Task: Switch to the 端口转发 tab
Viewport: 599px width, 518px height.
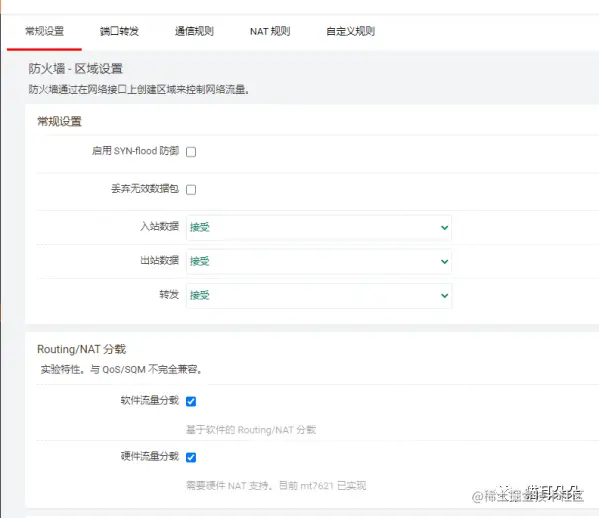Action: [x=119, y=31]
